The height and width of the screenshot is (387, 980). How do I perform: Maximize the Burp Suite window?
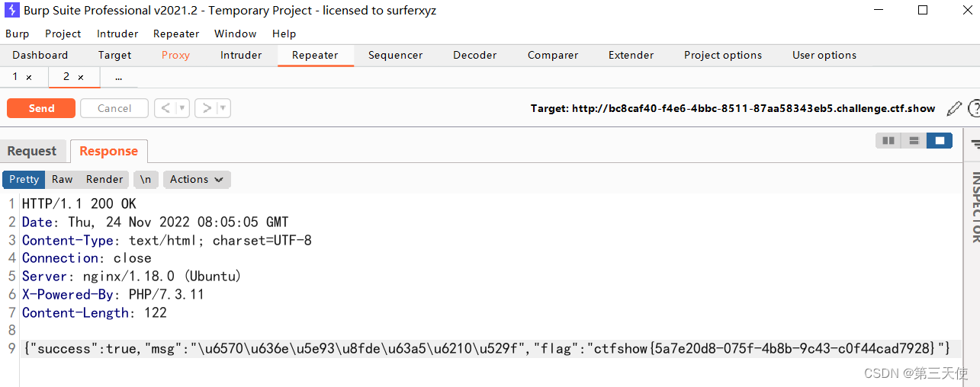(x=923, y=11)
